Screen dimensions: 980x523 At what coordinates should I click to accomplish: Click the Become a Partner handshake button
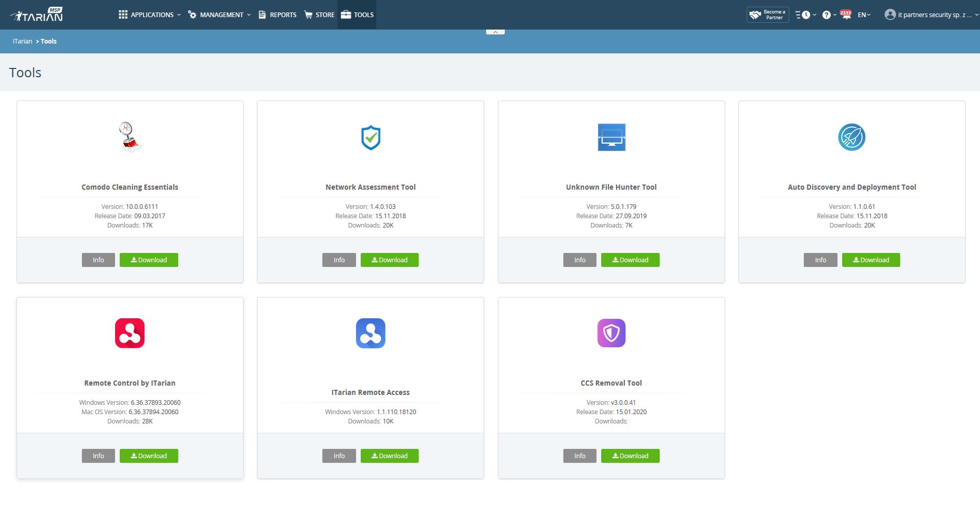click(x=768, y=15)
